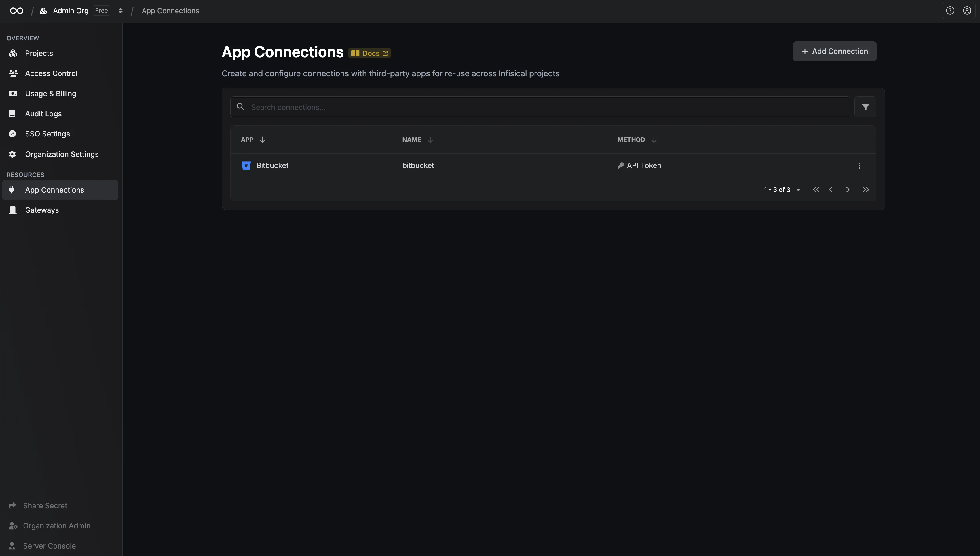Click the Access Control users icon
This screenshot has height=556, width=980.
coord(13,73)
